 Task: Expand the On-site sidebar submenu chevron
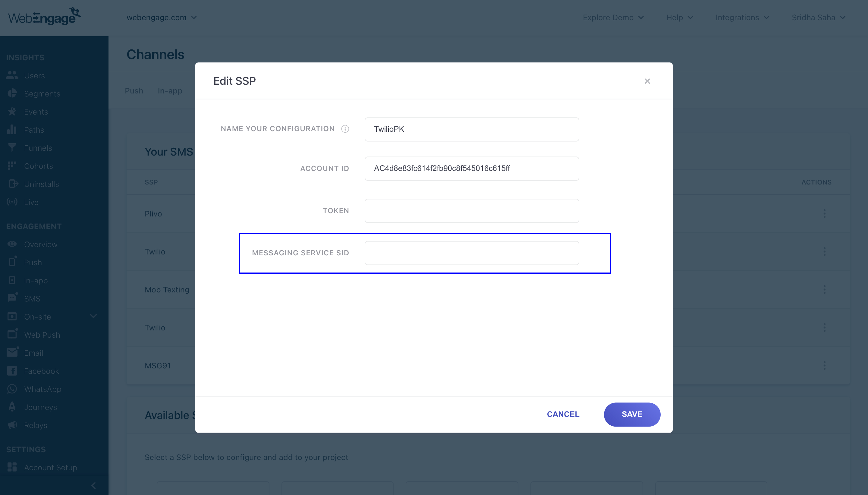(x=93, y=317)
